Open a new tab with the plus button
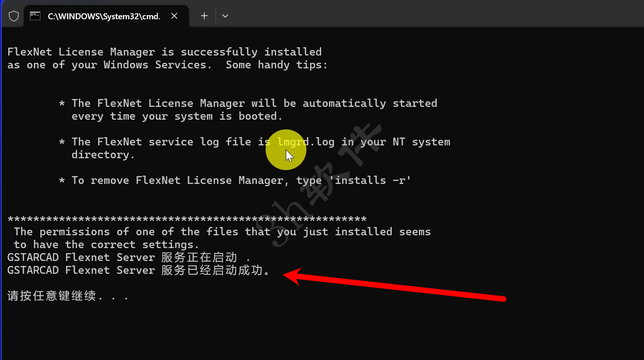This screenshot has height=360, width=644. click(204, 16)
